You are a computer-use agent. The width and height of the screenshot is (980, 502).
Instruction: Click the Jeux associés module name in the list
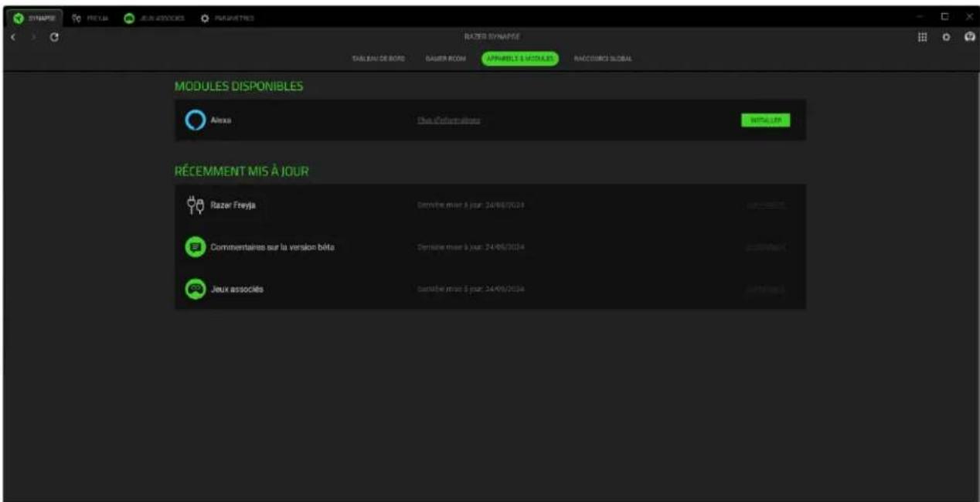click(237, 289)
